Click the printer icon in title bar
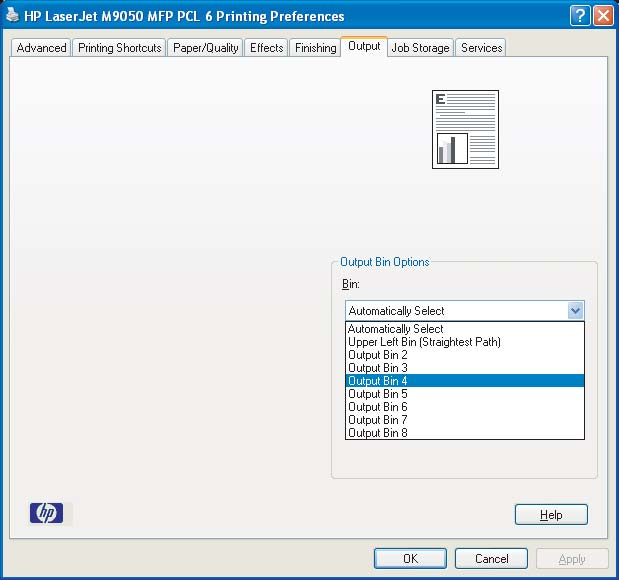Viewport: 619px width, 580px height. [x=13, y=15]
